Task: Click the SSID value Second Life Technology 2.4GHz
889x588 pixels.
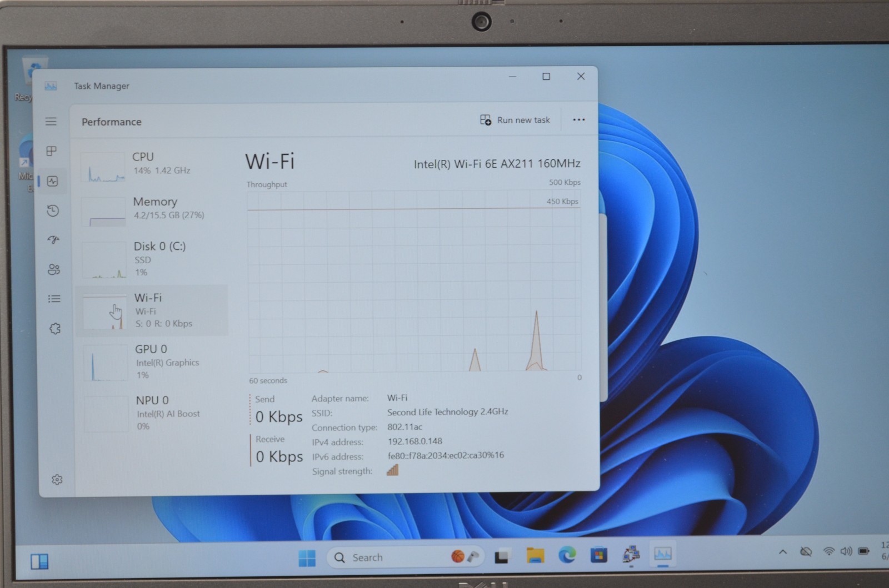Action: (448, 412)
